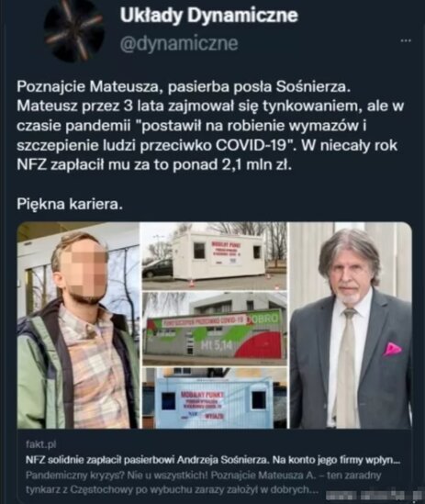Click the pink pocket square in photo
This screenshot has width=425, height=504.
(392, 349)
